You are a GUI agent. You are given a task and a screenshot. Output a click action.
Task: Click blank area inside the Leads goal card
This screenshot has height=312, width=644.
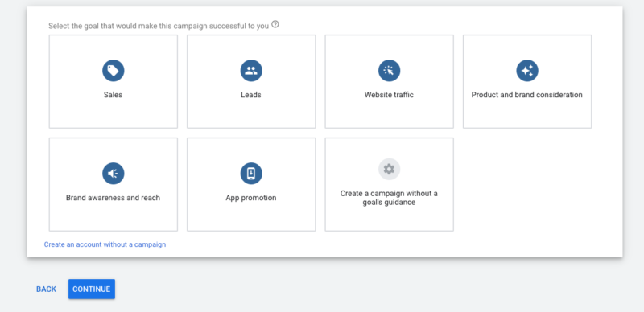[x=251, y=115]
